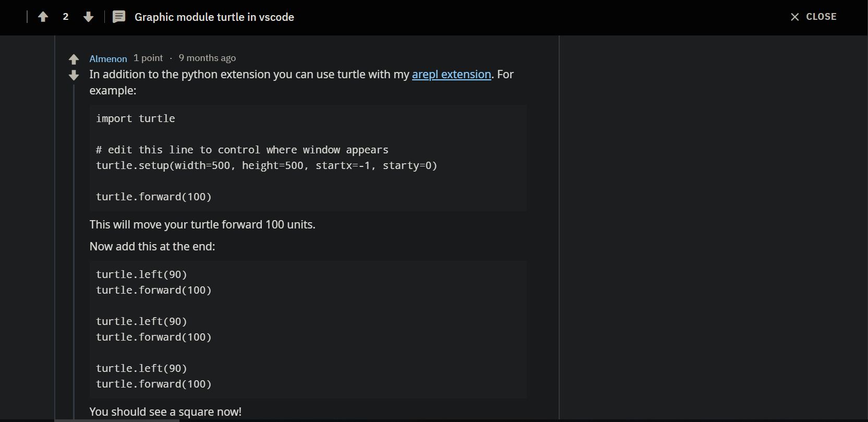Toggle your vote using the header upvote arrow
Viewport: 868px width, 422px height.
(43, 16)
